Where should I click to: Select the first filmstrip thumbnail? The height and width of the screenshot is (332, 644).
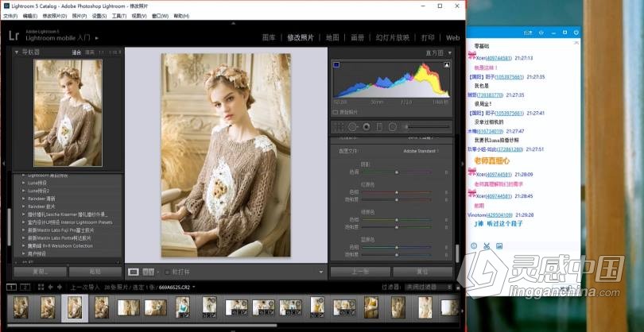[x=21, y=307]
